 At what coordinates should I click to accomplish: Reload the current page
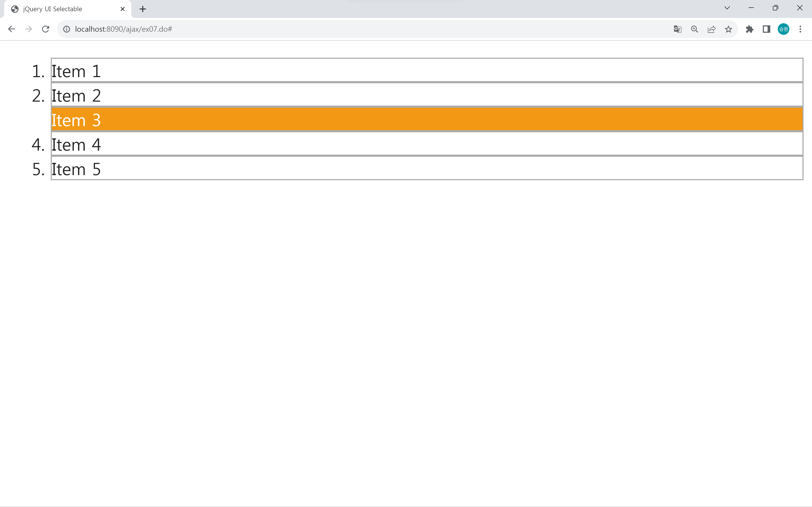coord(46,29)
